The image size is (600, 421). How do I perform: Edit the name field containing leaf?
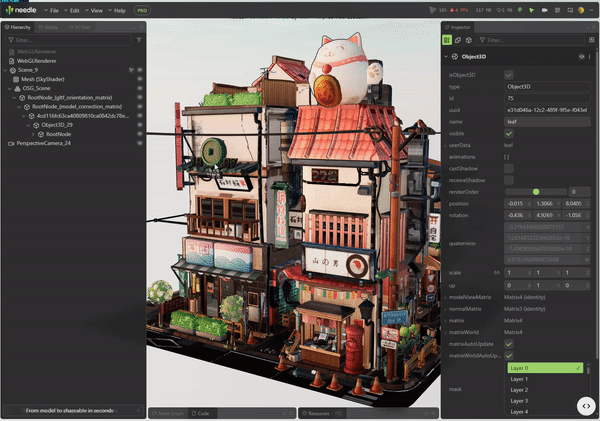click(547, 122)
